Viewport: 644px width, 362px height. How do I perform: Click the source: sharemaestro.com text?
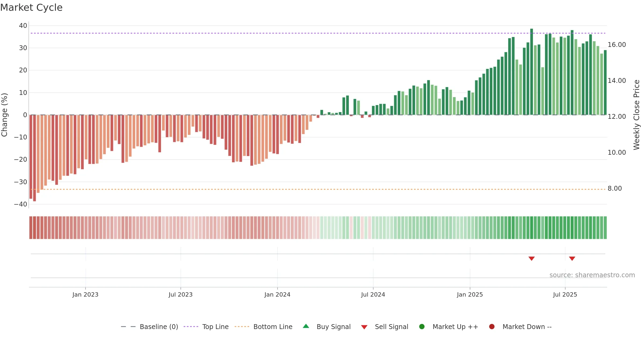[x=592, y=275]
